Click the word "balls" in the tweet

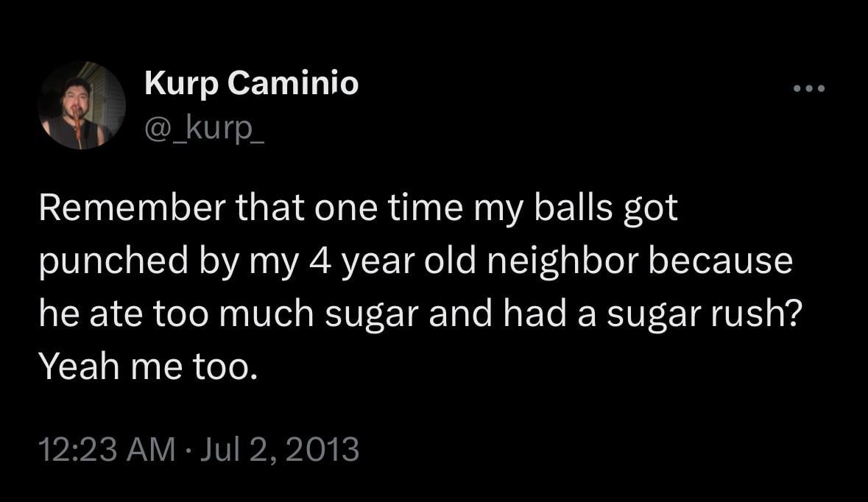click(574, 209)
